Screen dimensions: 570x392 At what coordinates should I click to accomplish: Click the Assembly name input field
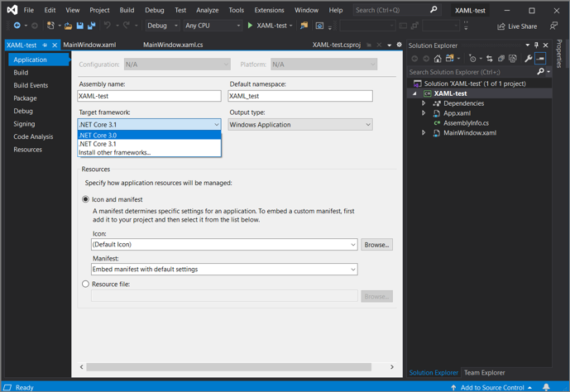tap(149, 96)
